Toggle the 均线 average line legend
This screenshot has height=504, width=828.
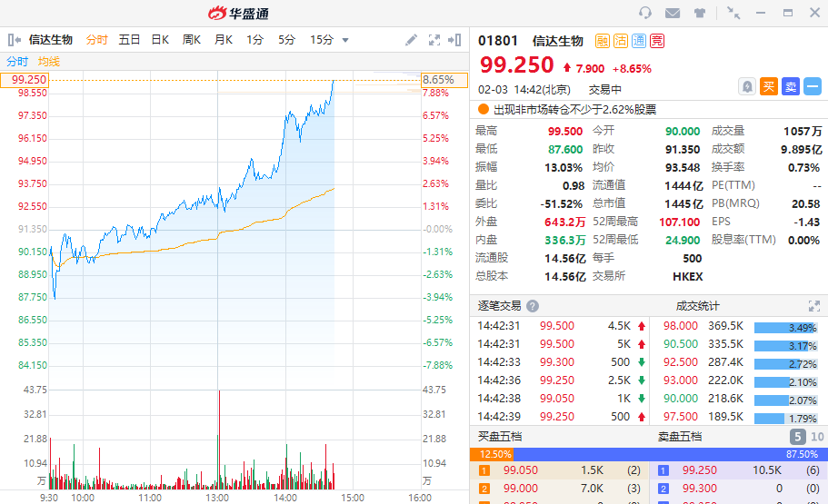tap(48, 61)
